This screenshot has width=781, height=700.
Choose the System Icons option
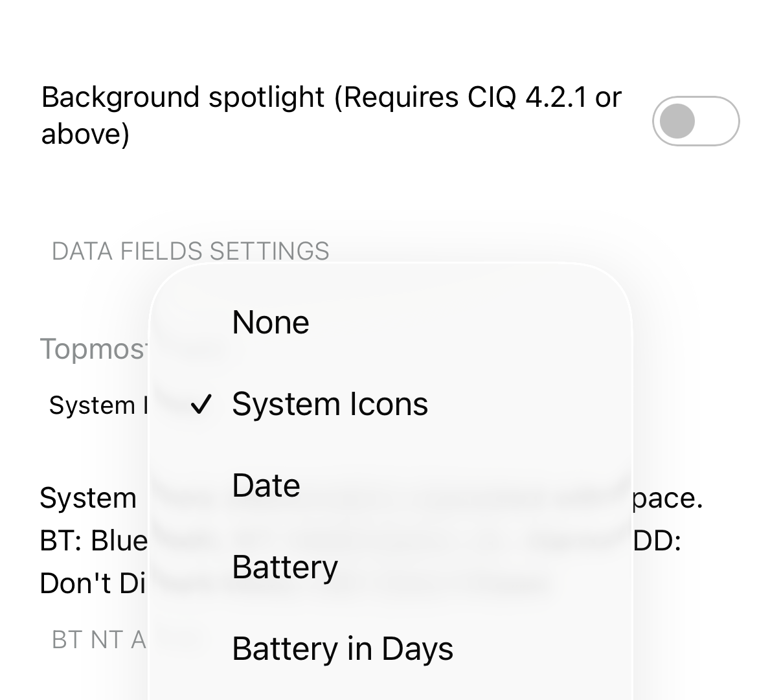click(330, 404)
